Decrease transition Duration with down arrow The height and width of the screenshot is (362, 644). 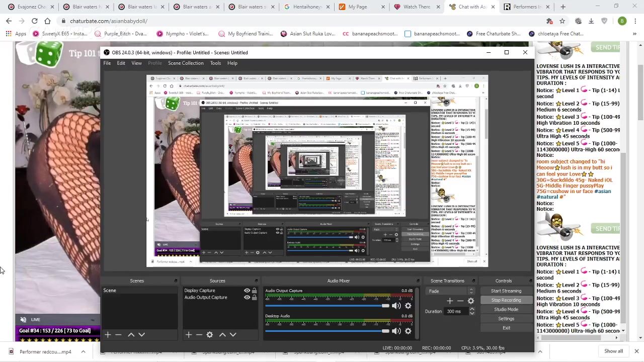(x=472, y=313)
